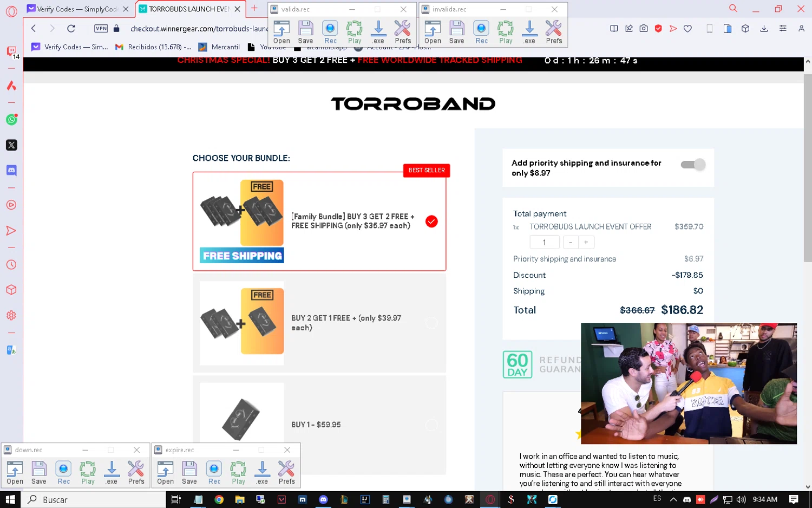
Task: Click Play in invalida.rec window
Action: 506,32
